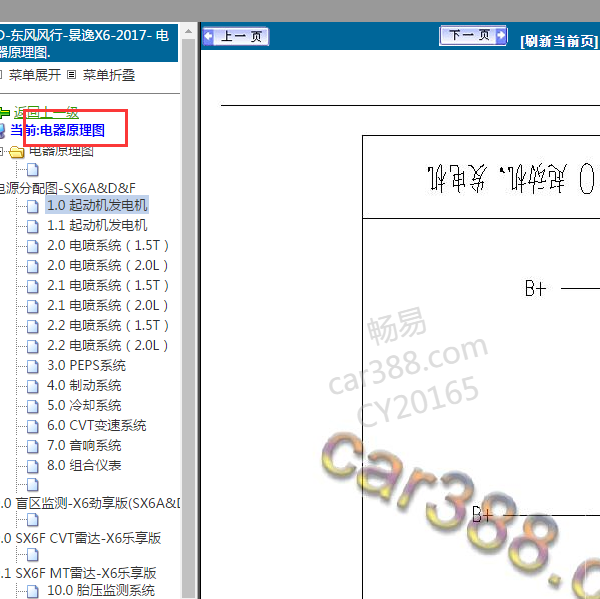Open 1.1 起动机发电机 page
Screen dimensions: 600x599
(97, 225)
